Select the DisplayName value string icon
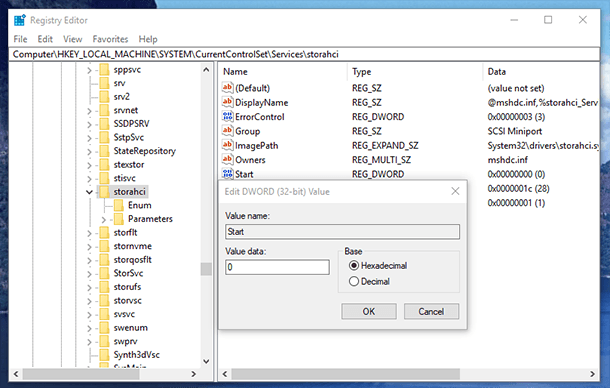The image size is (610, 388). 228,102
